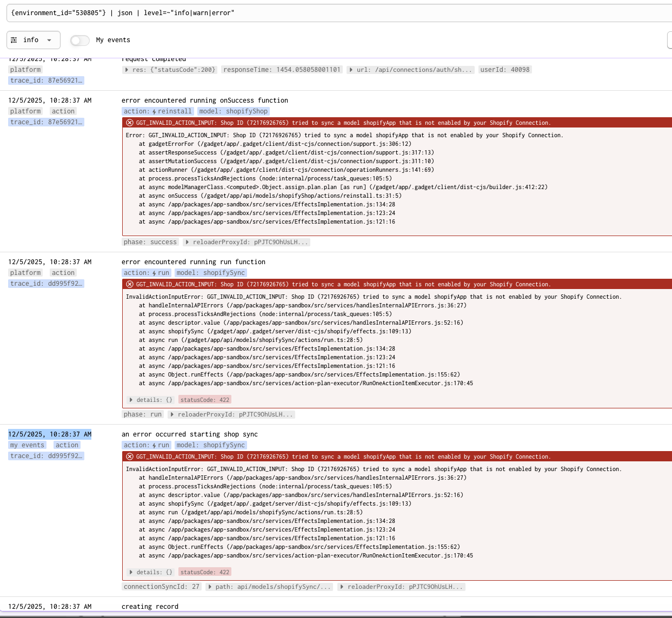The height and width of the screenshot is (618, 672).
Task: Click stack line 'at async modelManagerClass' builder.js:412:22
Action: 343,187
